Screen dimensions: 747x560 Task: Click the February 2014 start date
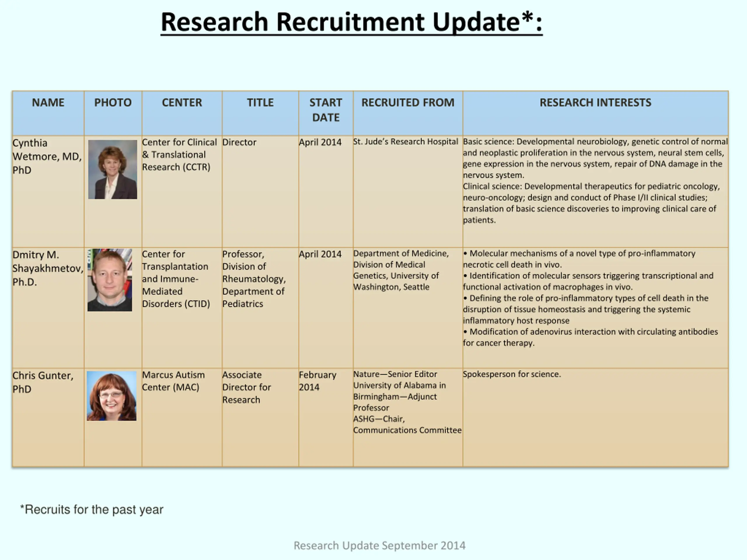pos(317,381)
